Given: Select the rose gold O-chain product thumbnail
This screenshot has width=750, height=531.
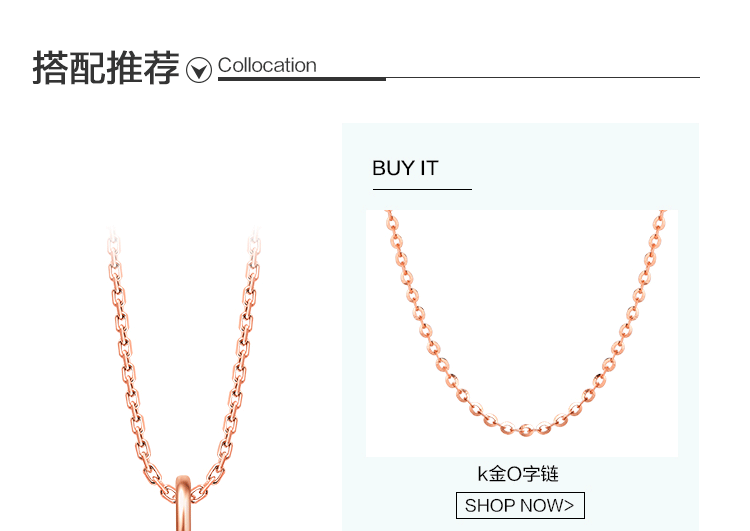Looking at the screenshot, I should tap(522, 333).
